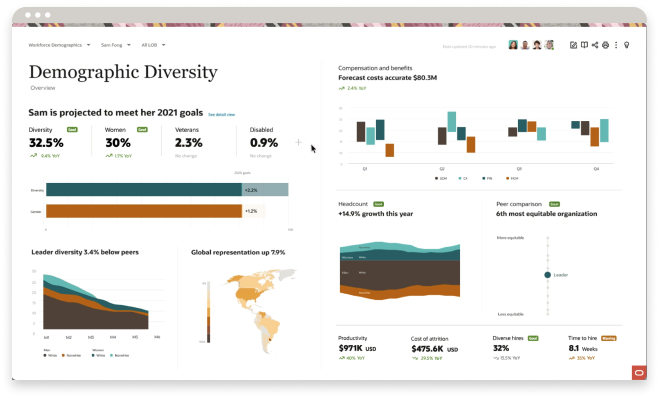Viewport: 659px width, 398px height.
Task: Click the Global representation up 7.9% heading
Action: [238, 253]
